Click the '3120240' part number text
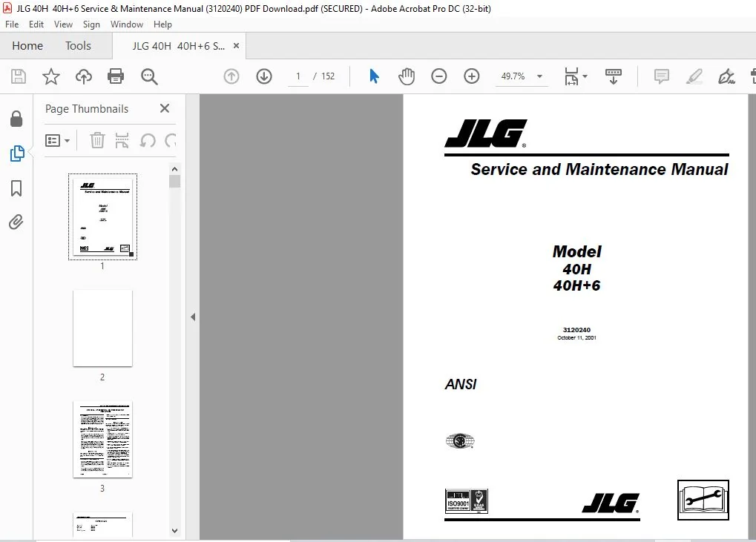The height and width of the screenshot is (542, 756). 576,330
